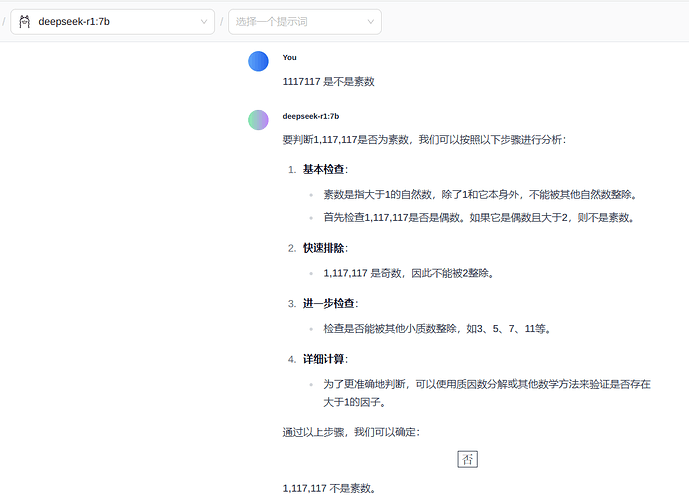Open the deepseek-r1:7b model dropdown
The height and width of the screenshot is (500, 689).
coord(112,22)
